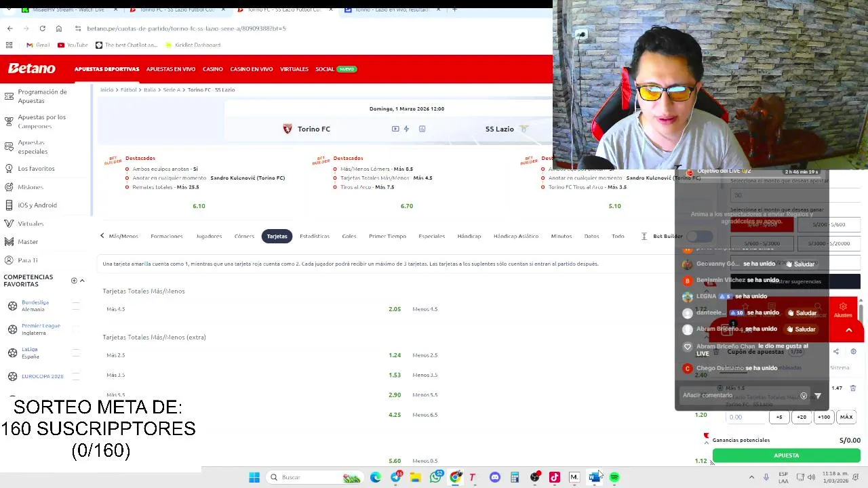Open the YouTube bookmark
The image size is (868, 488).
click(x=73, y=45)
